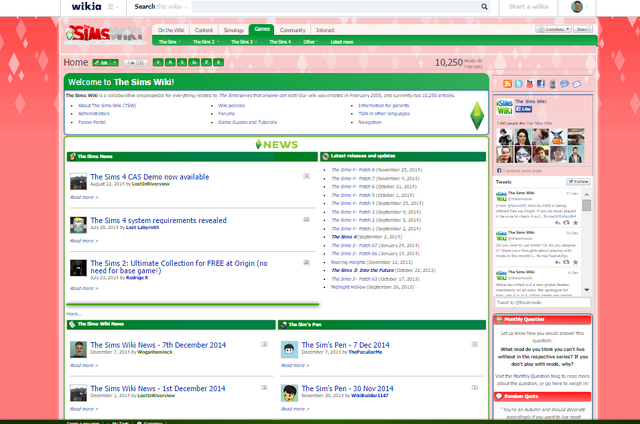Click comment count icon for system requirements article
Screen dimensions: 640x424
click(x=307, y=220)
